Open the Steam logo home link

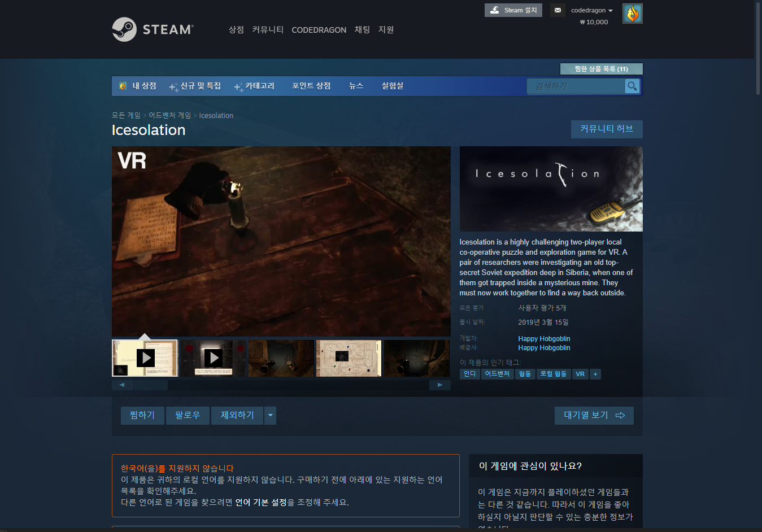pos(153,29)
